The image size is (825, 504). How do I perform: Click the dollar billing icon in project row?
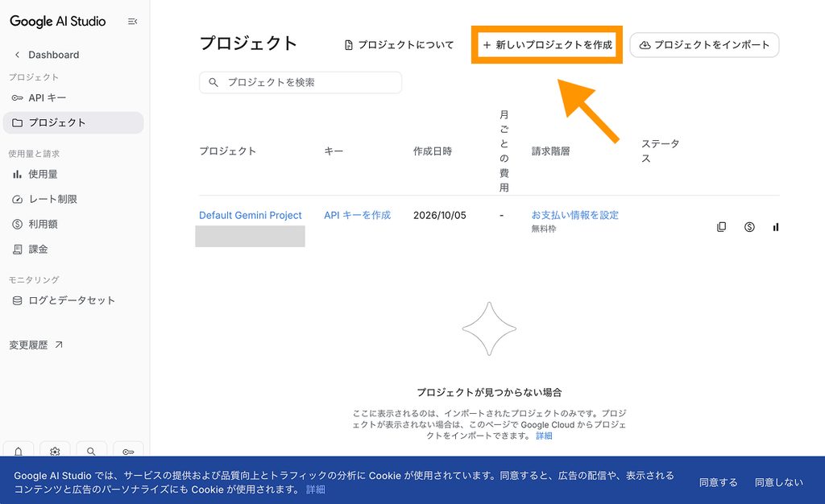point(749,227)
